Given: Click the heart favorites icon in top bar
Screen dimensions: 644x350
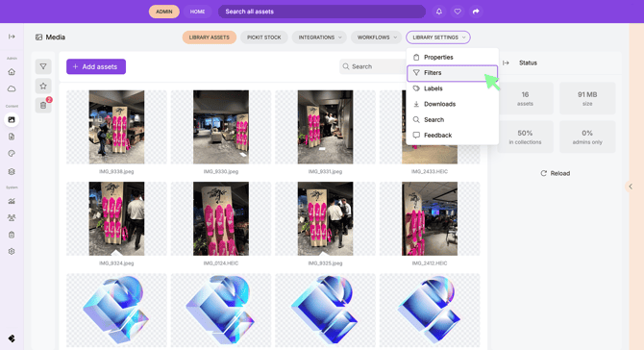Looking at the screenshot, I should (x=458, y=12).
